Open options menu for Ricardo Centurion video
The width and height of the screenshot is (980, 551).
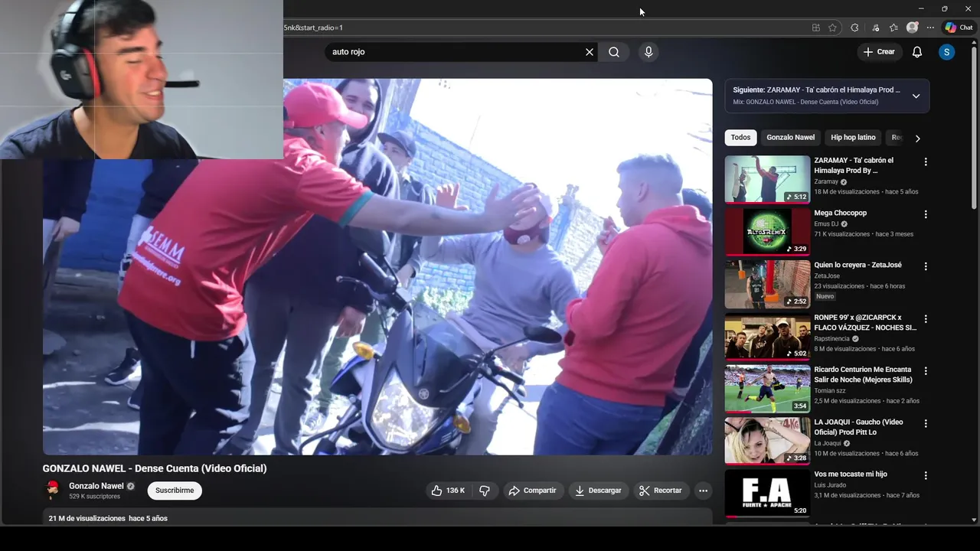(926, 371)
